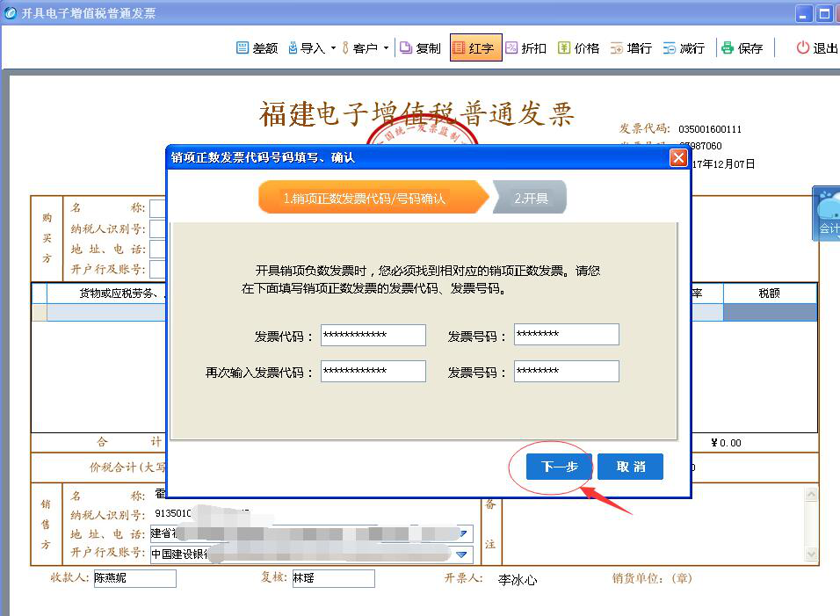Open the seller 地址、电话 dropdown arrow
The height and width of the screenshot is (616, 840).
462,533
